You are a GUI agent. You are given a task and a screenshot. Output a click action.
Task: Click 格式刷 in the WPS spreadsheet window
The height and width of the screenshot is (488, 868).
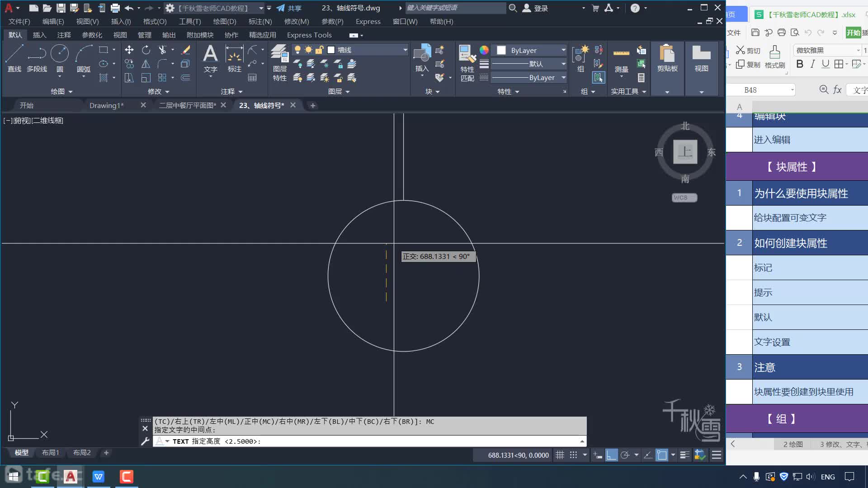pos(774,57)
